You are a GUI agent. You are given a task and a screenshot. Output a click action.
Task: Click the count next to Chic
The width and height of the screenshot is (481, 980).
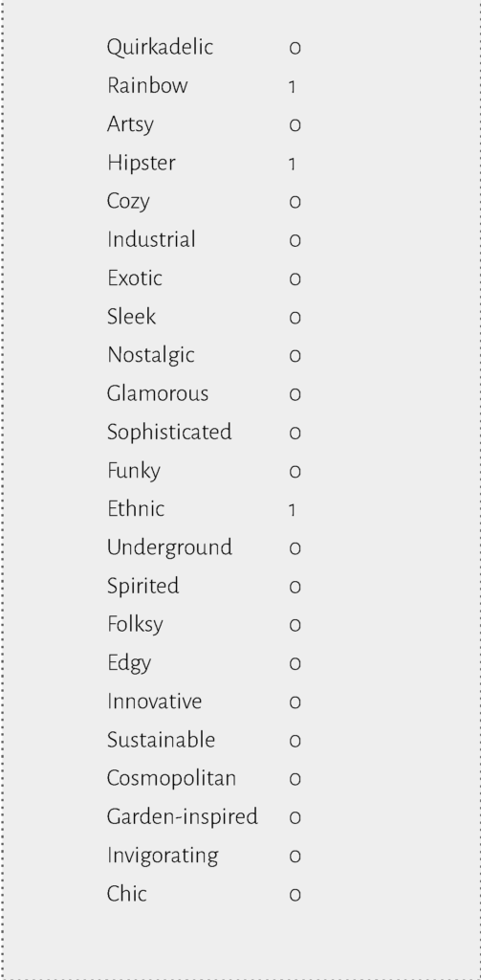click(295, 895)
